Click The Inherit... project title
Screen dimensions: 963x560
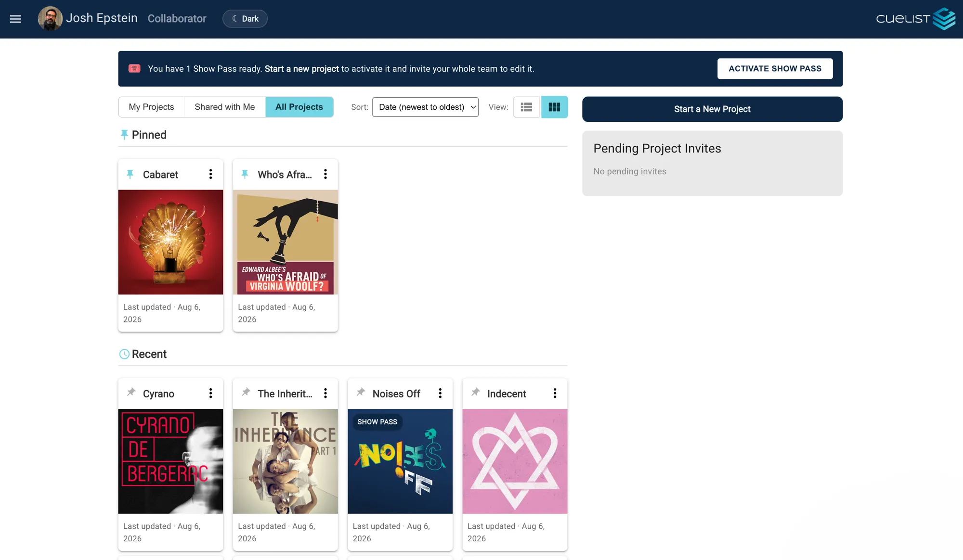[x=285, y=394]
